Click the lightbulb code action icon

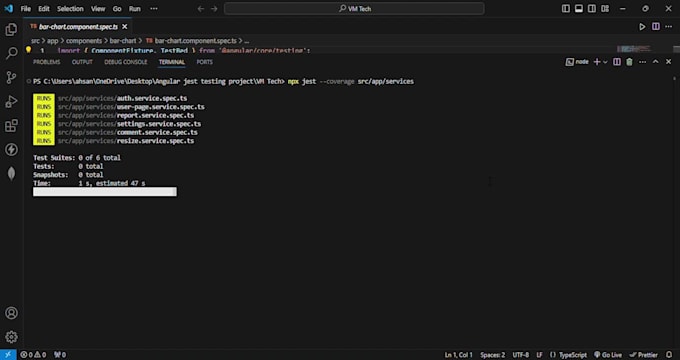tap(29, 50)
